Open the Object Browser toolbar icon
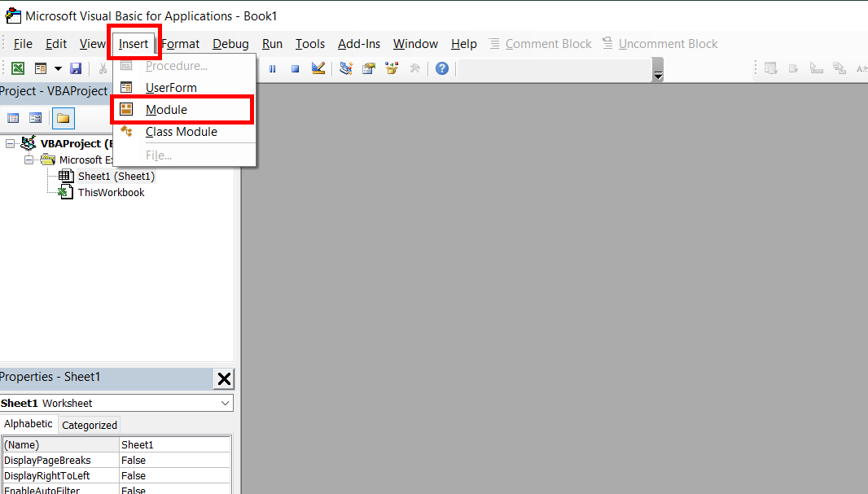 392,68
